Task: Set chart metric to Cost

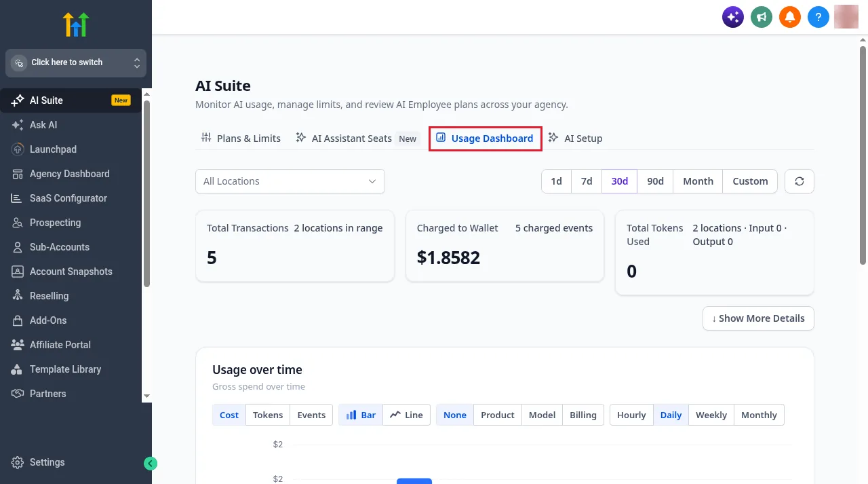Action: (229, 415)
